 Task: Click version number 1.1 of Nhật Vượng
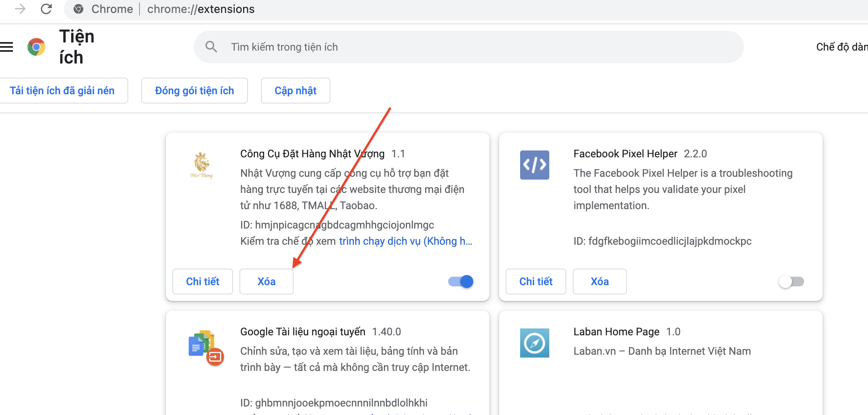398,154
